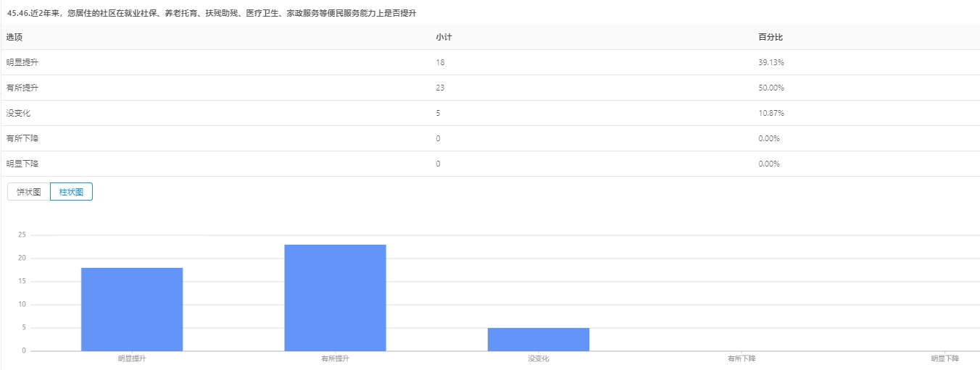Viewport: 980px width, 370px height.
Task: Click the 50.00% percentage cell
Action: 771,88
